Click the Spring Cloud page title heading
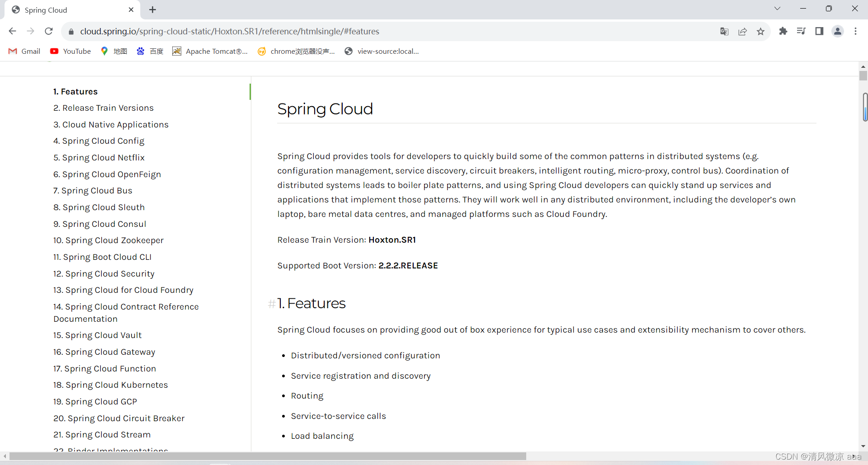The height and width of the screenshot is (465, 868). pyautogui.click(x=325, y=109)
